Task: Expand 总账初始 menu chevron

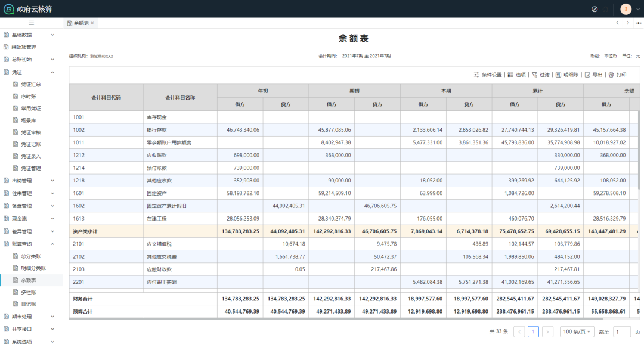Action: coord(52,60)
